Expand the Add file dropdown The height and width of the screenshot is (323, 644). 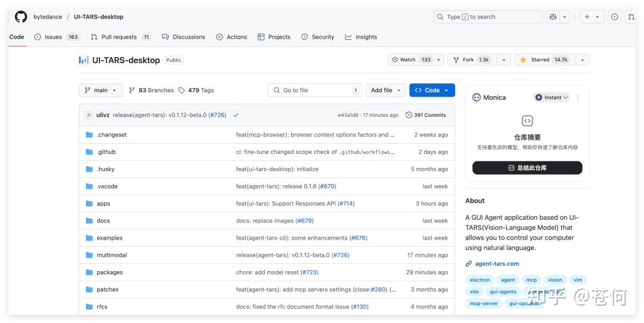click(385, 91)
